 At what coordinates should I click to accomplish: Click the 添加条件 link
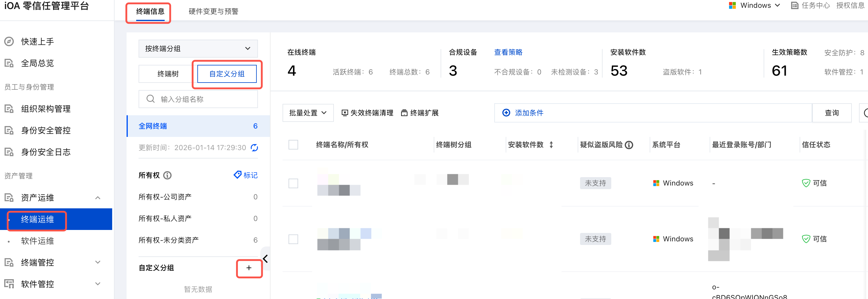[529, 113]
